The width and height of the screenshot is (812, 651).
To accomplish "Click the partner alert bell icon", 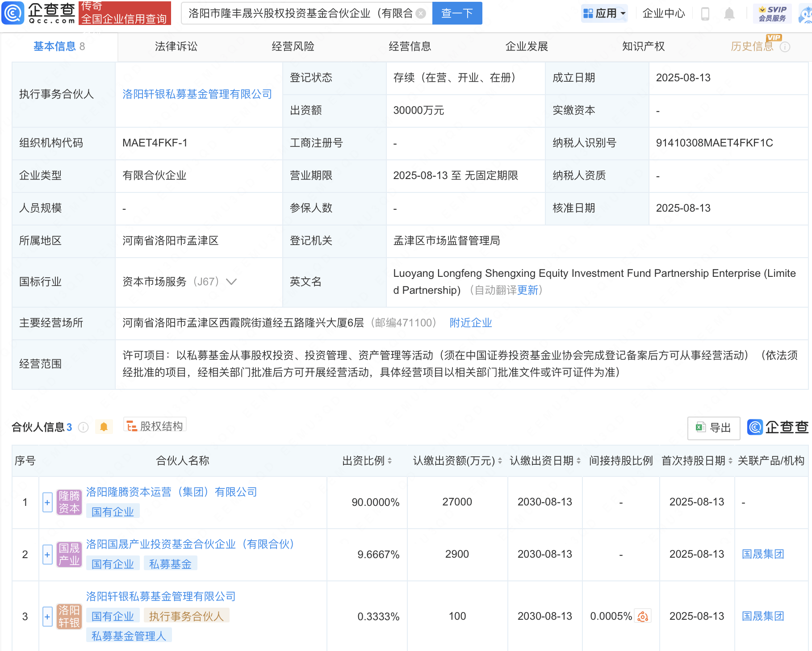I will (x=104, y=427).
